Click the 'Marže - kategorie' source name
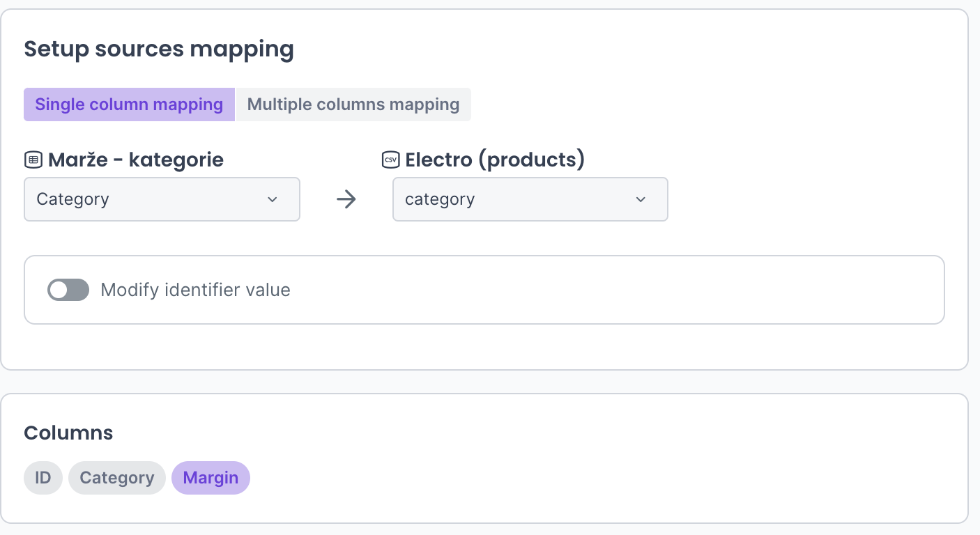Viewport: 980px width, 535px height. (136, 160)
